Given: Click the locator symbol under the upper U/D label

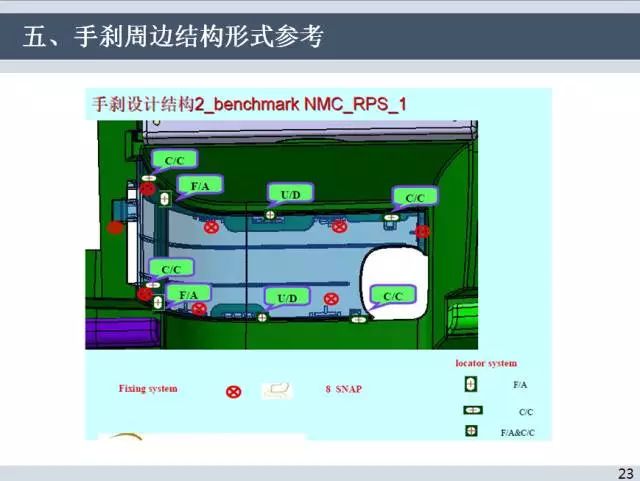Looking at the screenshot, I should 271,213.
